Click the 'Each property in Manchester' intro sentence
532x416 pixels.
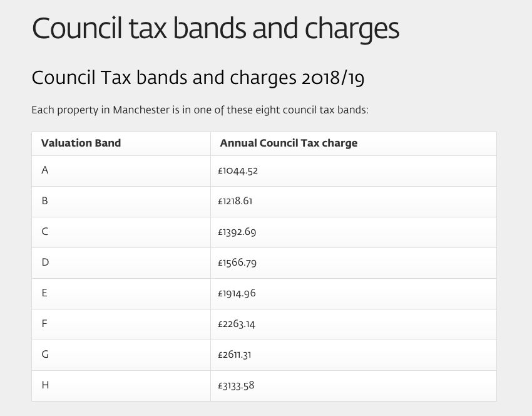(200, 110)
